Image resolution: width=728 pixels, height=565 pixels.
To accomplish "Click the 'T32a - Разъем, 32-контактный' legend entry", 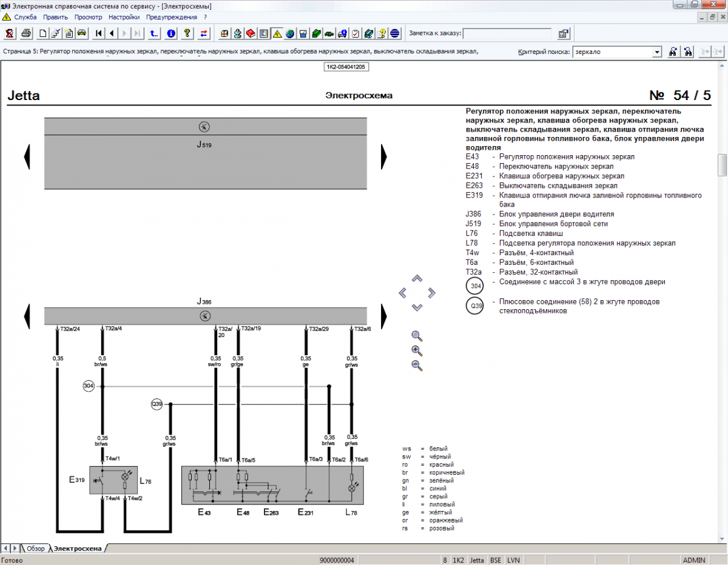I will tap(522, 272).
